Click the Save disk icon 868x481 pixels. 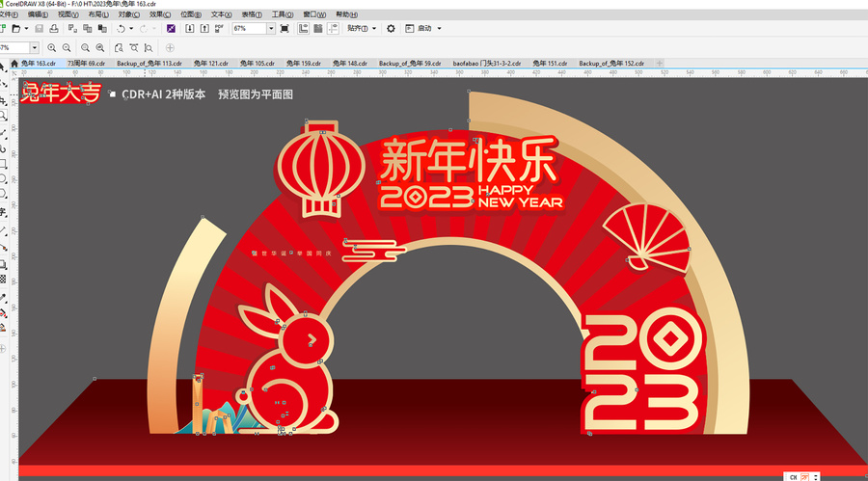(39, 28)
